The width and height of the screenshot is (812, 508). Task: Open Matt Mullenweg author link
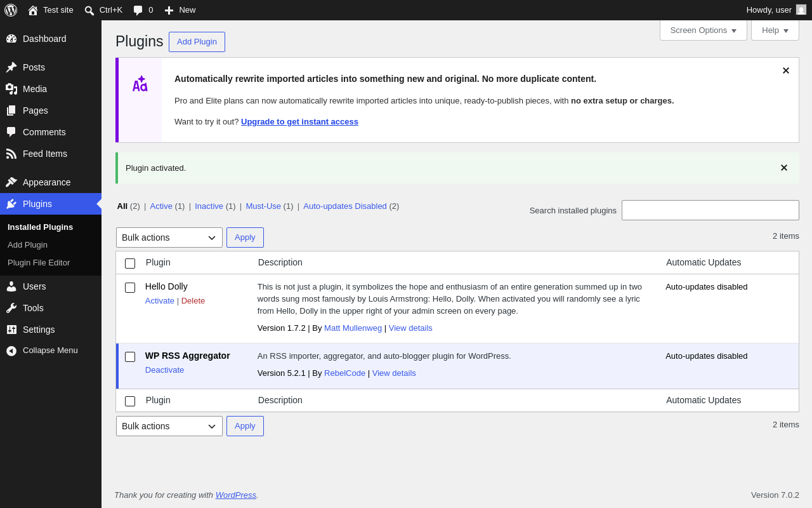(353, 328)
